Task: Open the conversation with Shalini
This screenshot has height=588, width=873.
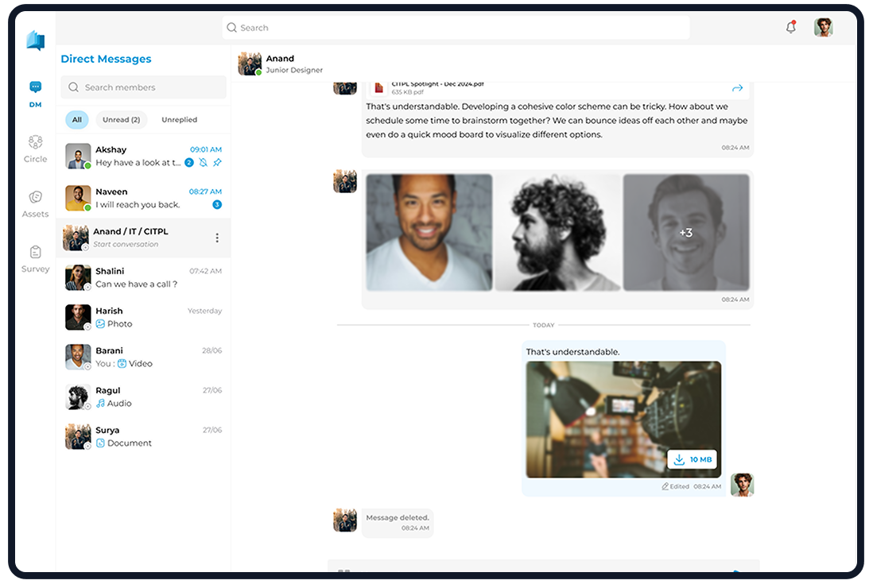Action: (143, 277)
